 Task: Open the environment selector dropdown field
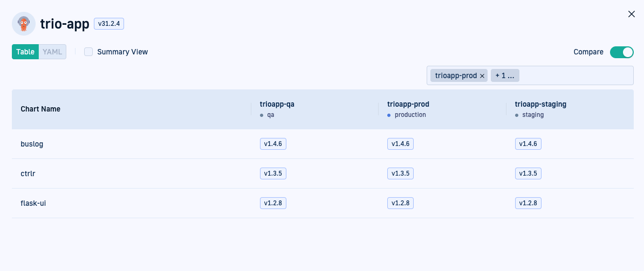pos(530,75)
